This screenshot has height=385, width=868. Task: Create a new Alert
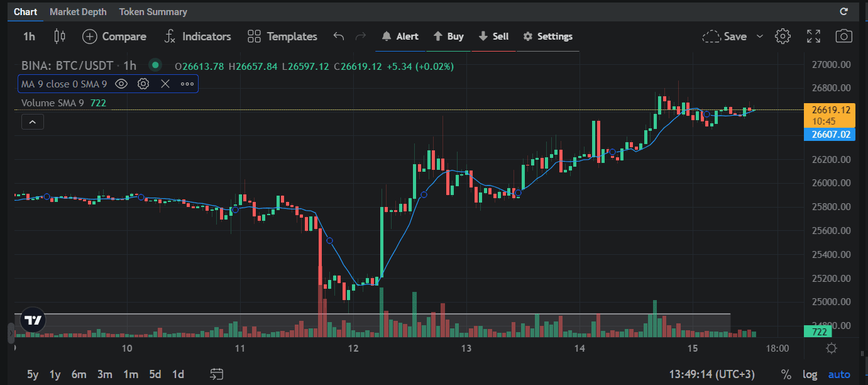(400, 36)
